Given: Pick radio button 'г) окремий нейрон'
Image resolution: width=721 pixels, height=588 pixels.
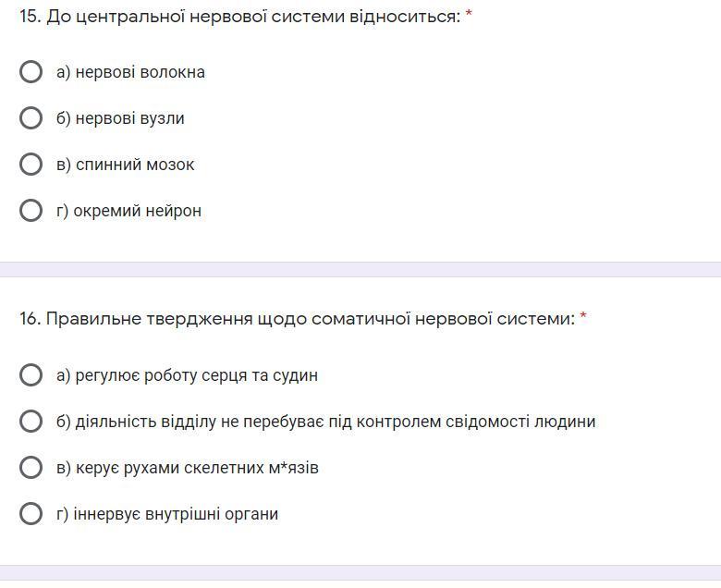Looking at the screenshot, I should point(31,211).
